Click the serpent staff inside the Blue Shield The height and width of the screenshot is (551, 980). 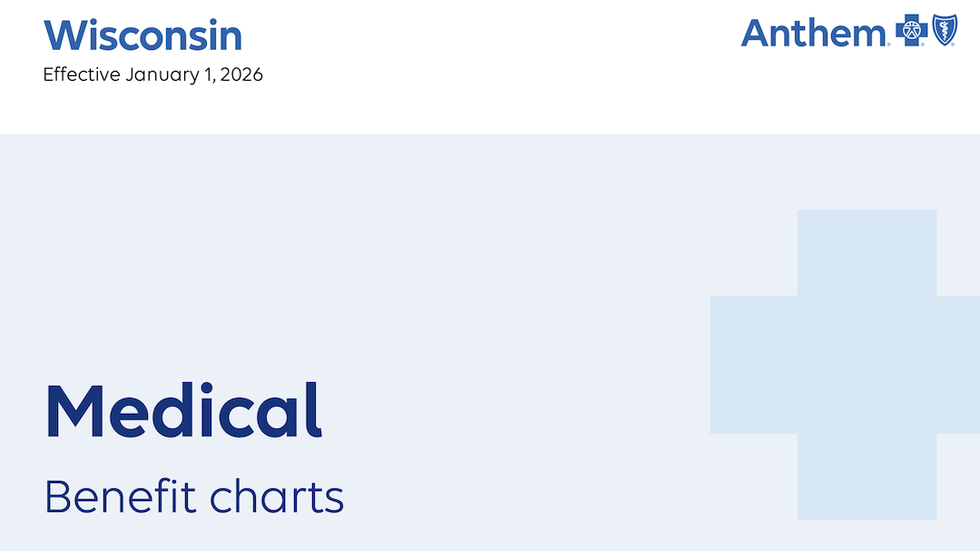(944, 31)
